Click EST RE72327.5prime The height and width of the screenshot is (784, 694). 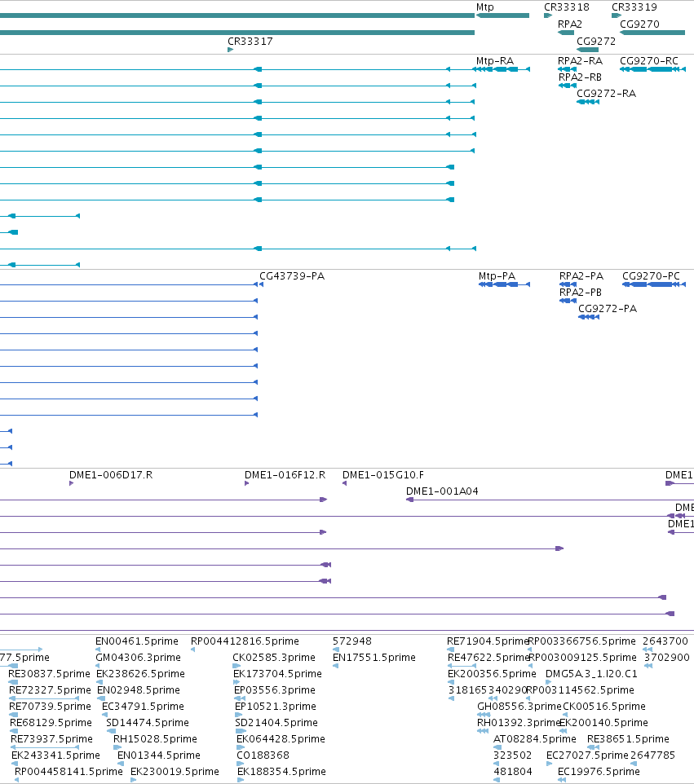[x=50, y=690]
